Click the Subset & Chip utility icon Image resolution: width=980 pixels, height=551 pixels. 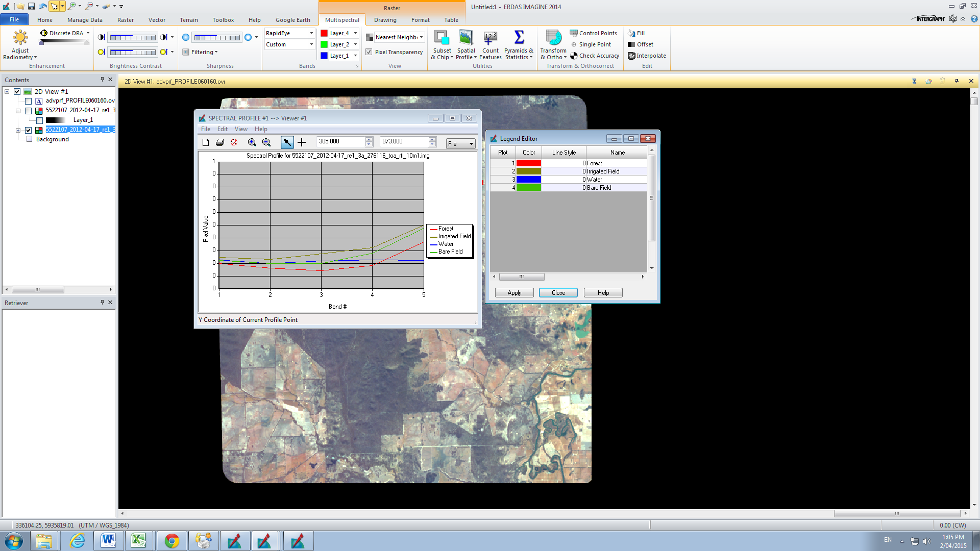point(442,38)
